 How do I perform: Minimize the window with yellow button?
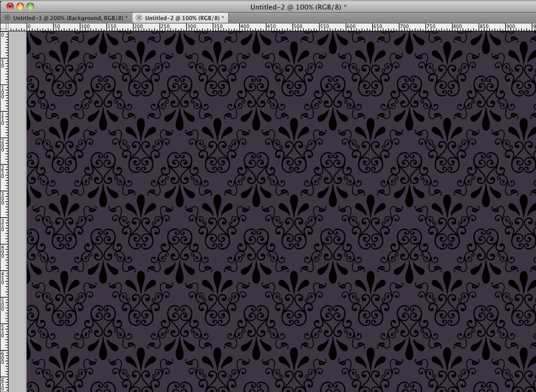tap(20, 6)
